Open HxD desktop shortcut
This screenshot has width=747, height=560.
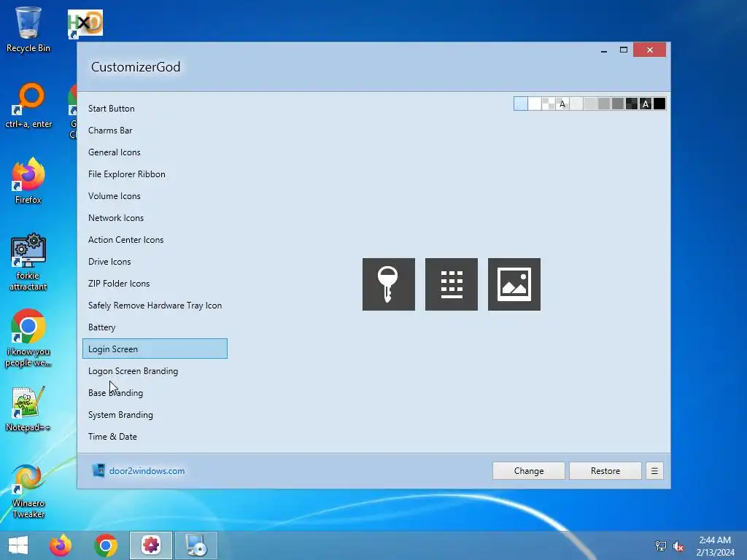(85, 24)
